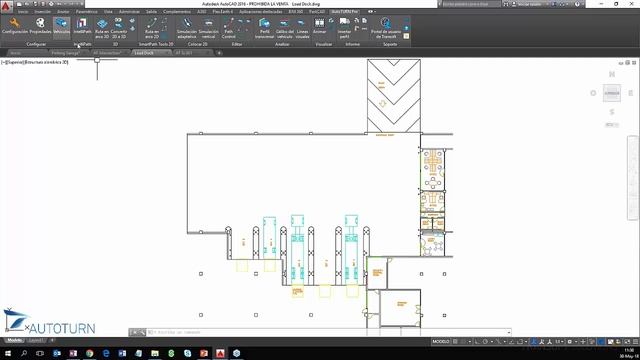Expand the snap mode dropdown arrow
The height and width of the screenshot is (360, 640).
470,342
